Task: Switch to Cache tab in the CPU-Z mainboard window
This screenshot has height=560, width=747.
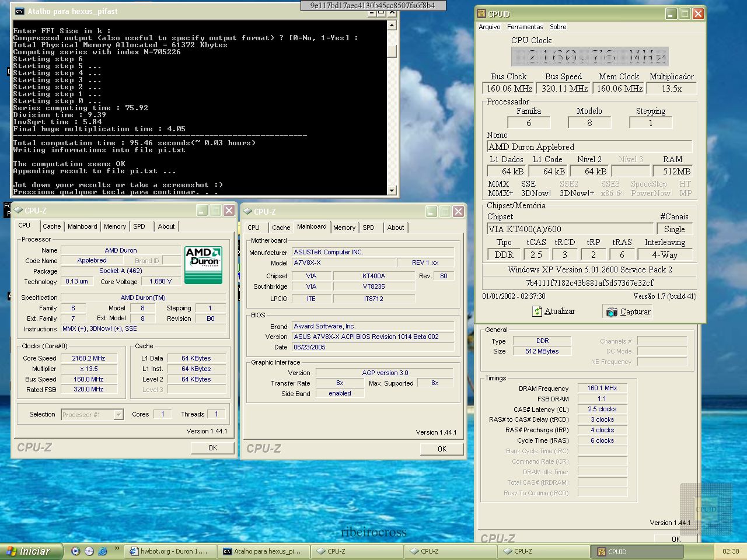Action: tap(281, 228)
